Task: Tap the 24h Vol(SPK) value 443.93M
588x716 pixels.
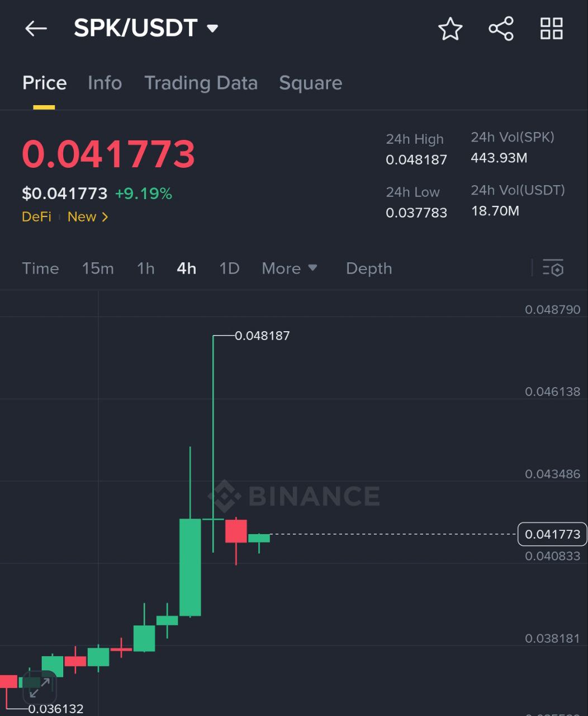Action: pos(499,158)
